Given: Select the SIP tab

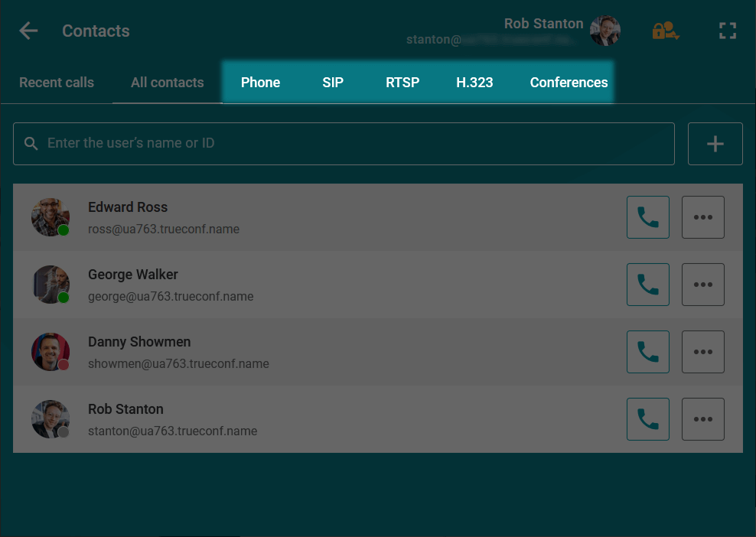Looking at the screenshot, I should (x=333, y=83).
